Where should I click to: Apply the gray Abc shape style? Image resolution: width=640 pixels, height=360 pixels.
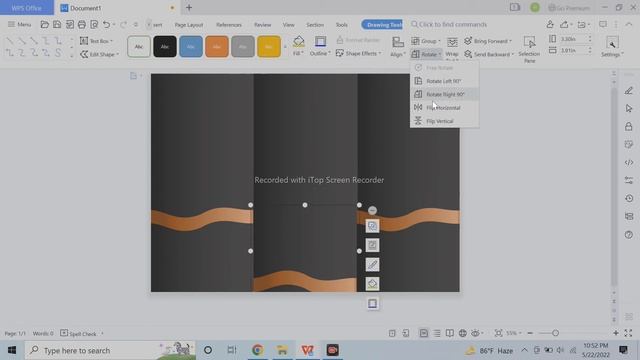coord(243,47)
